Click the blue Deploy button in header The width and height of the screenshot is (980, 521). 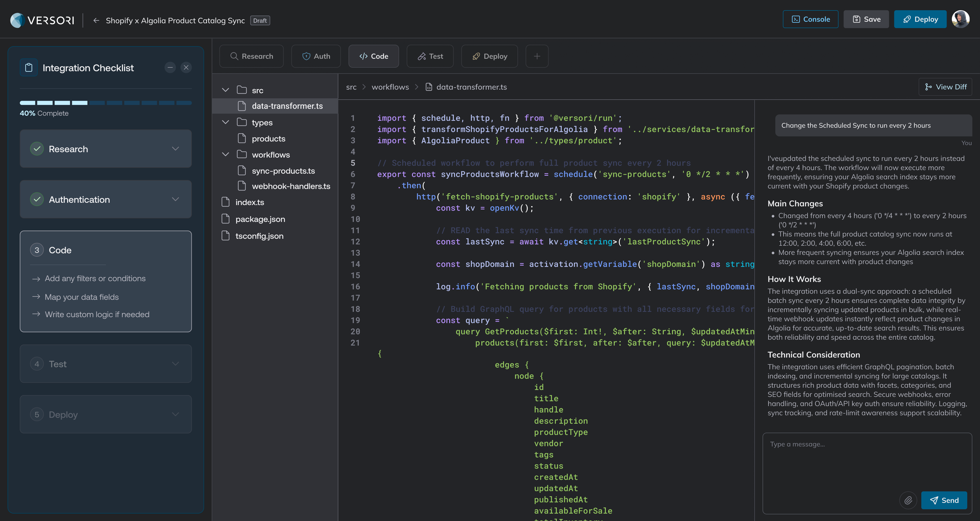point(920,19)
